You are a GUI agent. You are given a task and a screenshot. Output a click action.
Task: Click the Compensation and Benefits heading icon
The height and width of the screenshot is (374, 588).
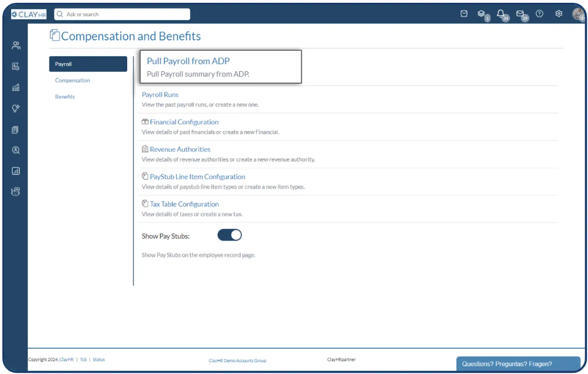(x=55, y=36)
